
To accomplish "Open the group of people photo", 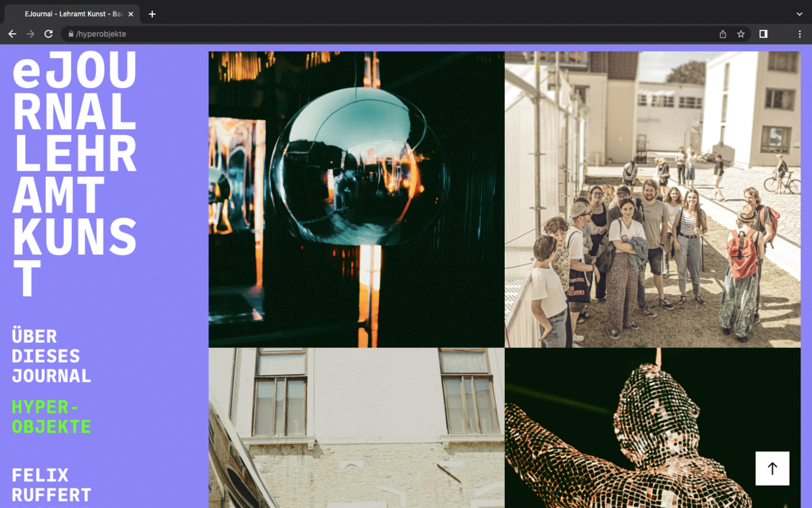I will (652, 199).
